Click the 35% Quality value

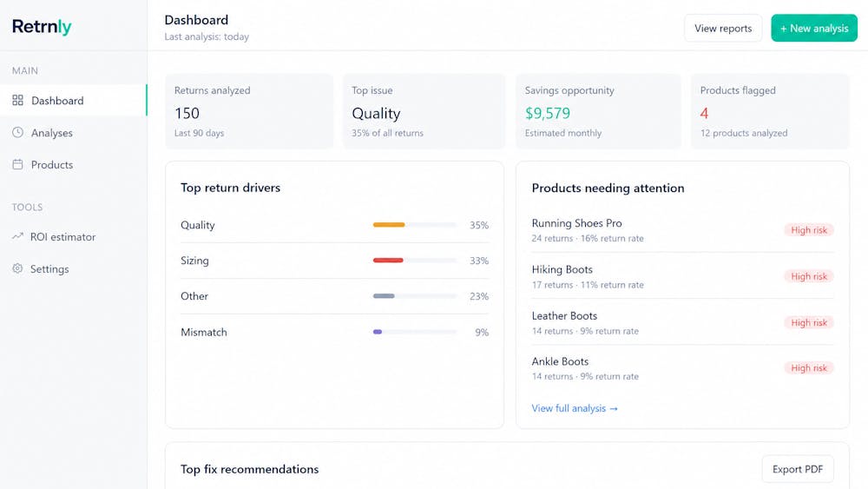(x=479, y=226)
